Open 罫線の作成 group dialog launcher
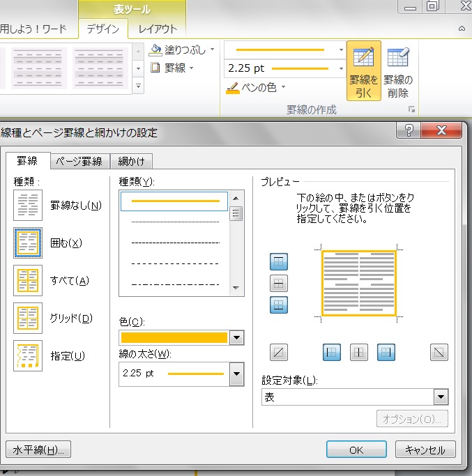The width and height of the screenshot is (472, 476). point(411,109)
